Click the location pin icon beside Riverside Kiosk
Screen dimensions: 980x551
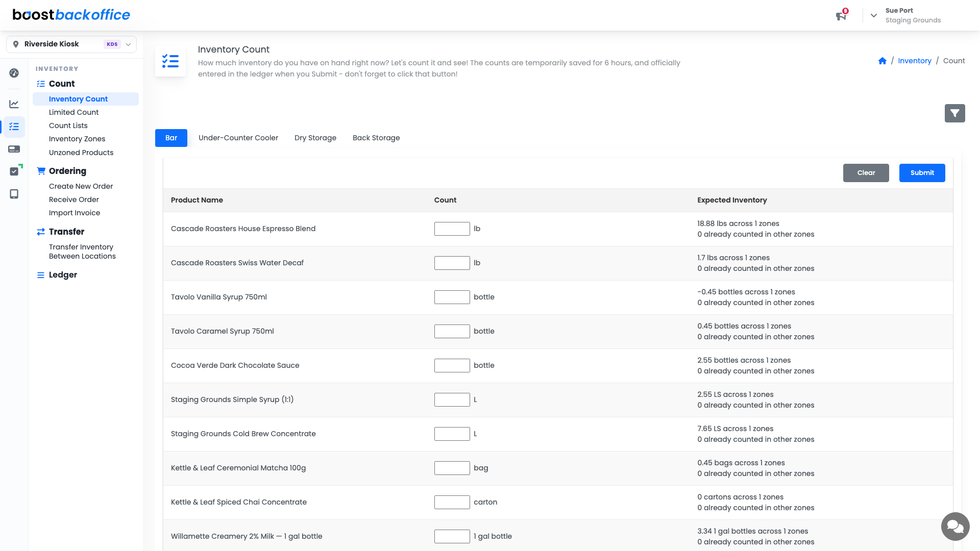tap(16, 44)
